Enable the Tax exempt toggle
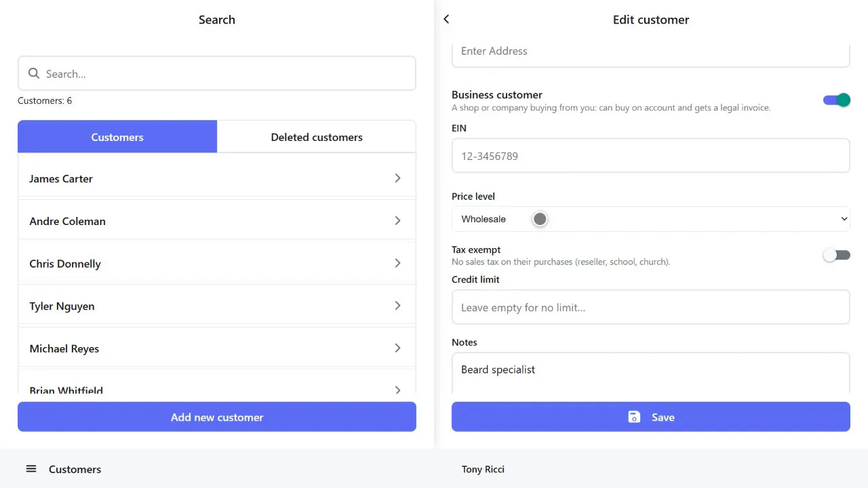This screenshot has height=488, width=868. tap(837, 255)
